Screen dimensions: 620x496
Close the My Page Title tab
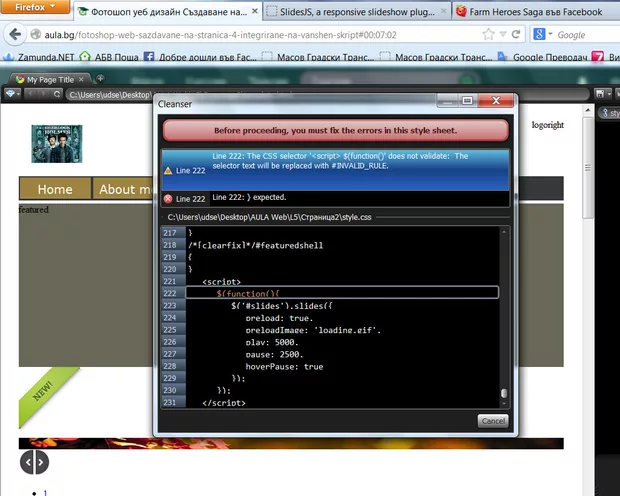pos(81,80)
